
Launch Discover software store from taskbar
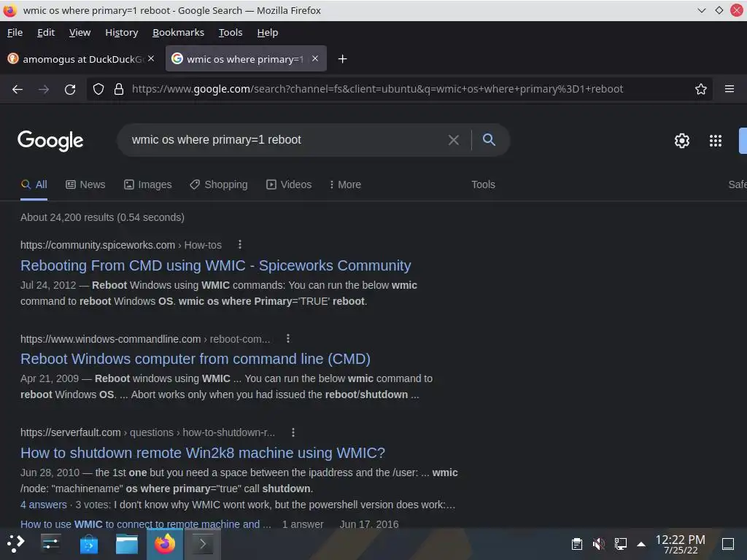pos(88,544)
